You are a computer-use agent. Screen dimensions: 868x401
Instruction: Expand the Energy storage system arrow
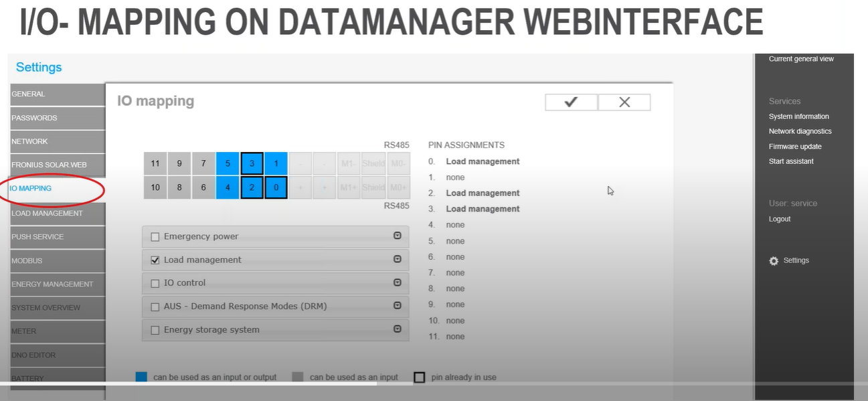tap(397, 329)
